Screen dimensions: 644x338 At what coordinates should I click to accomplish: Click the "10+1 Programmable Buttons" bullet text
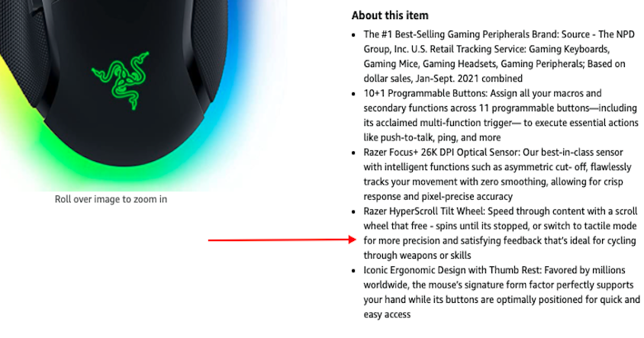point(425,93)
